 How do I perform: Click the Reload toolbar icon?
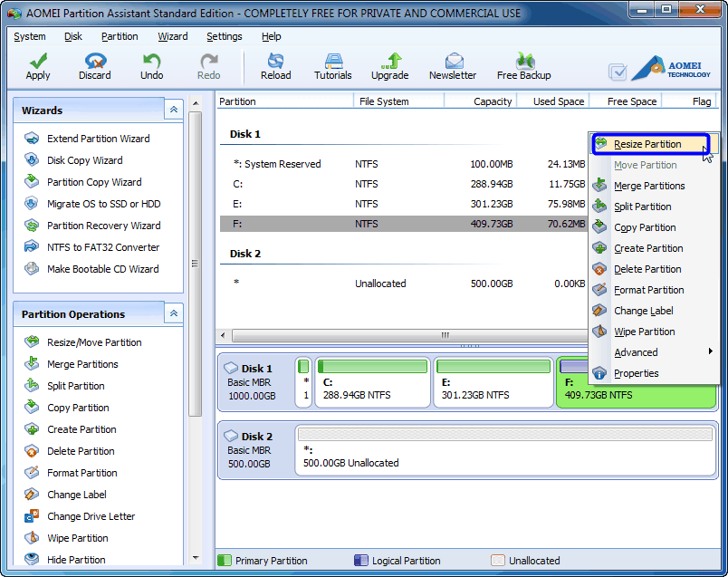(x=276, y=61)
